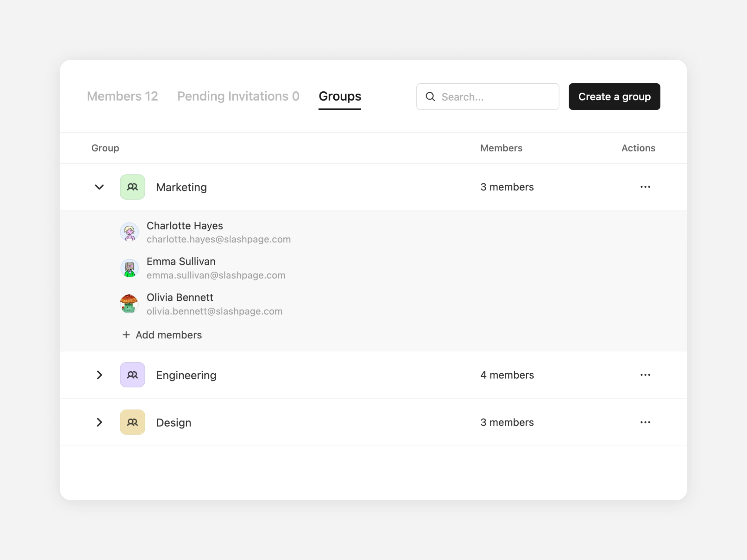Click Emma Sullivan's avatar image
Image resolution: width=747 pixels, height=560 pixels.
[129, 268]
